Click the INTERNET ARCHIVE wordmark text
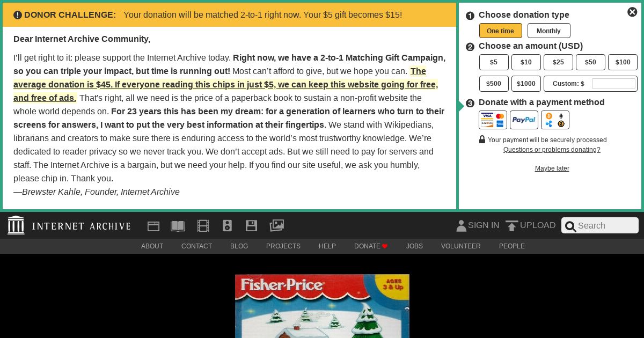This screenshot has width=644, height=338. (x=81, y=226)
